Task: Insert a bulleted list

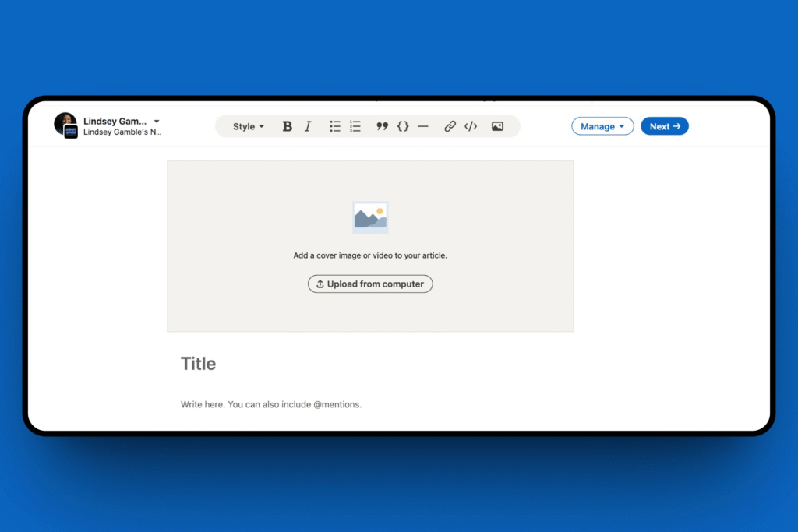Action: click(x=335, y=126)
